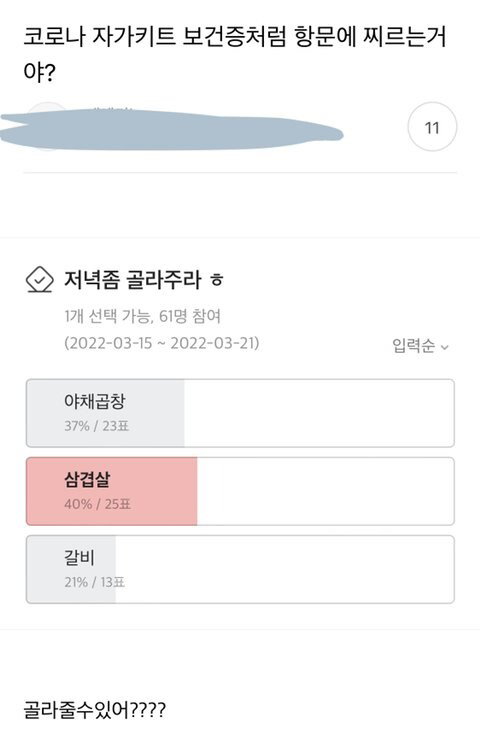
Task: Click the 골라줄수있어???? post text
Action: tap(95, 710)
